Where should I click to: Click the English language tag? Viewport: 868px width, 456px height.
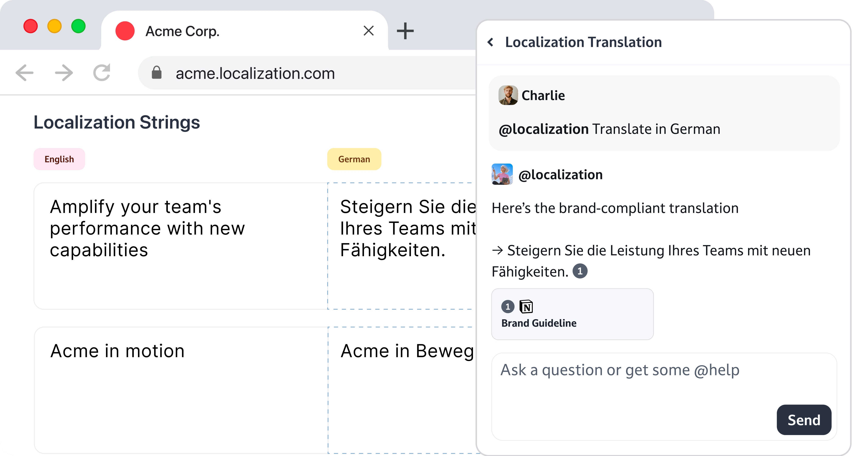coord(59,159)
